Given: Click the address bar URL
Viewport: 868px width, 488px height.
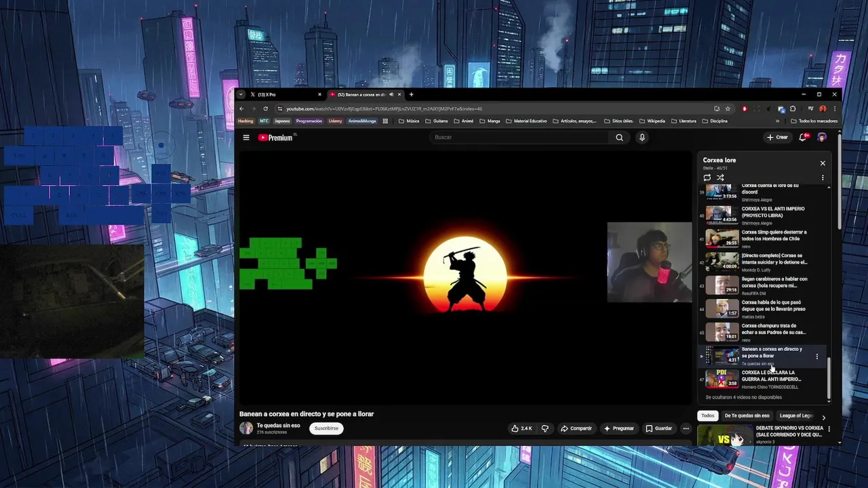Looking at the screenshot, I should click(384, 108).
